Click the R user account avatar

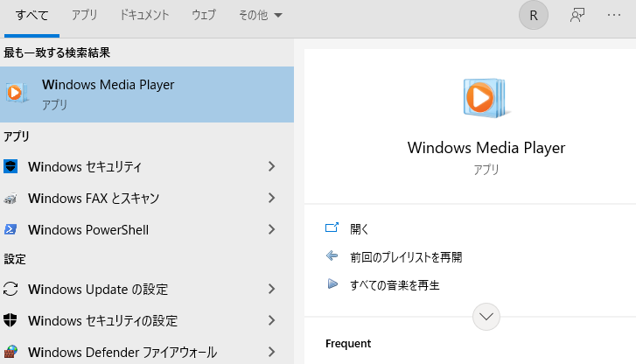pyautogui.click(x=534, y=16)
